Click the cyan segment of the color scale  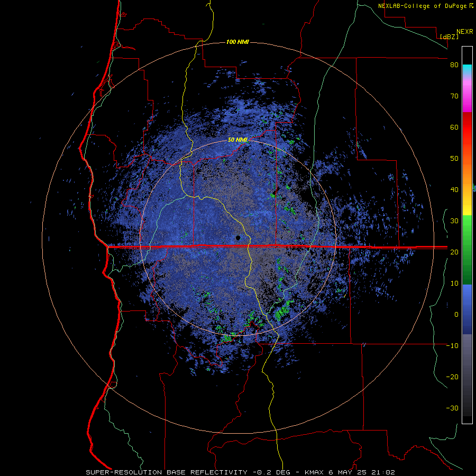tap(467, 69)
